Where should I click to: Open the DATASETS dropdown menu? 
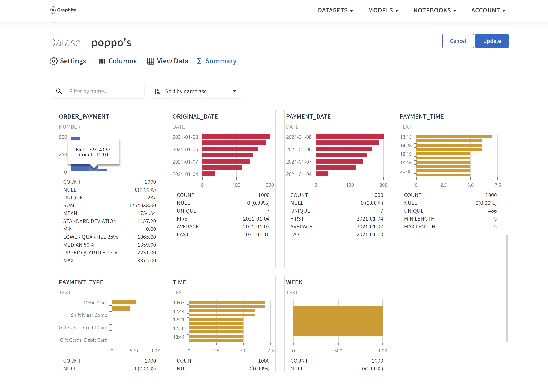(335, 10)
